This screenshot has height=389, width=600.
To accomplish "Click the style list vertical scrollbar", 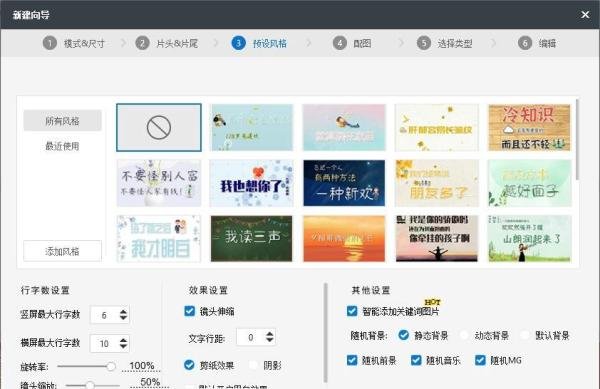I will [x=577, y=139].
